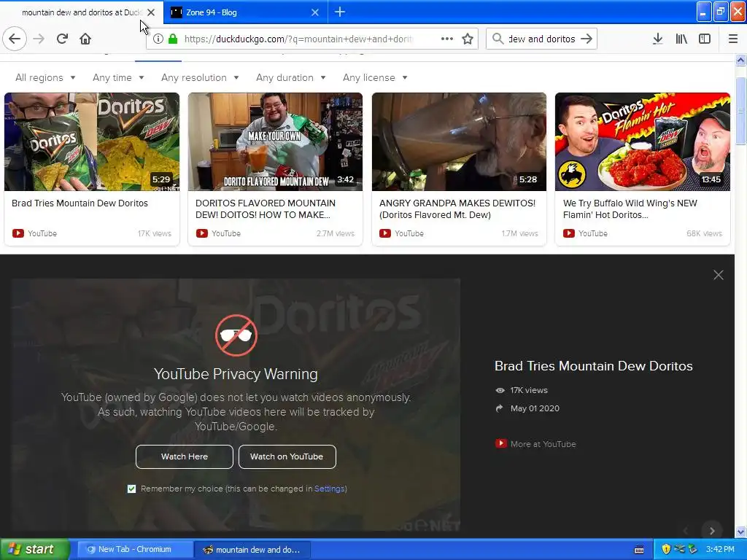The image size is (747, 560).
Task: Open We Try Buffalo Wild Wing's result title
Action: (x=630, y=209)
